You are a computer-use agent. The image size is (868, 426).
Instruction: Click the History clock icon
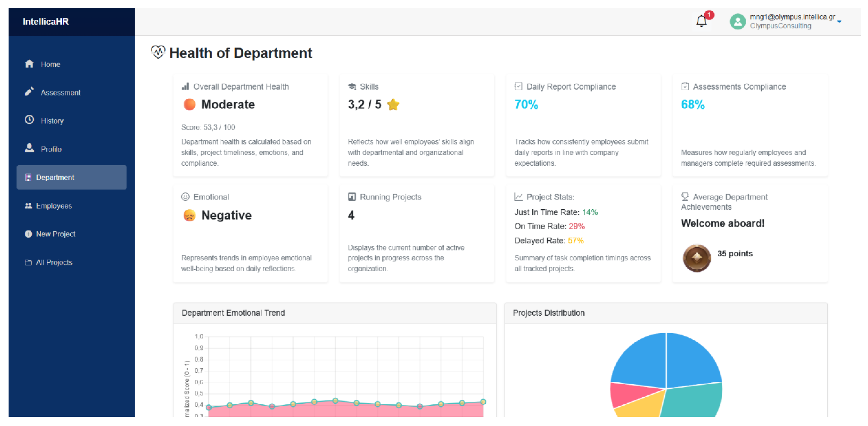(29, 120)
